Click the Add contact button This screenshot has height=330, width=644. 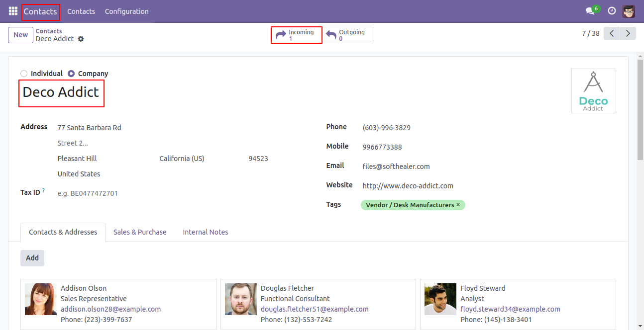tap(32, 258)
